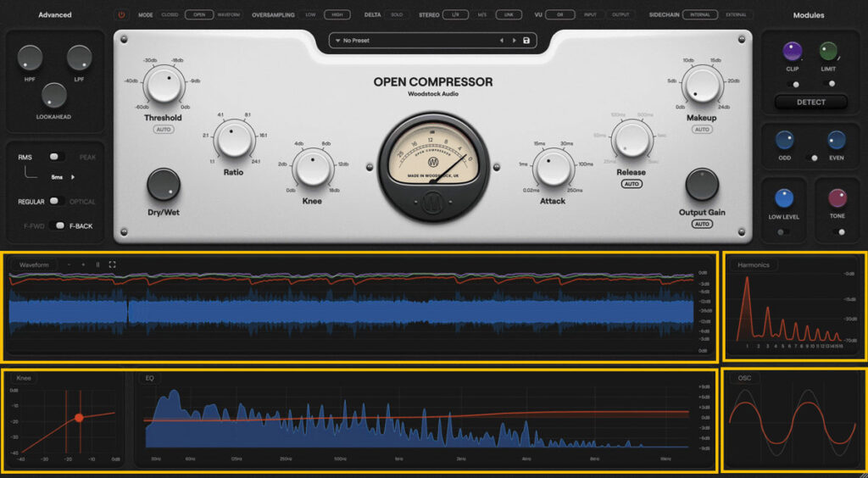This screenshot has width=868, height=478.
Task: Click the pink TONE knob
Action: click(x=837, y=198)
